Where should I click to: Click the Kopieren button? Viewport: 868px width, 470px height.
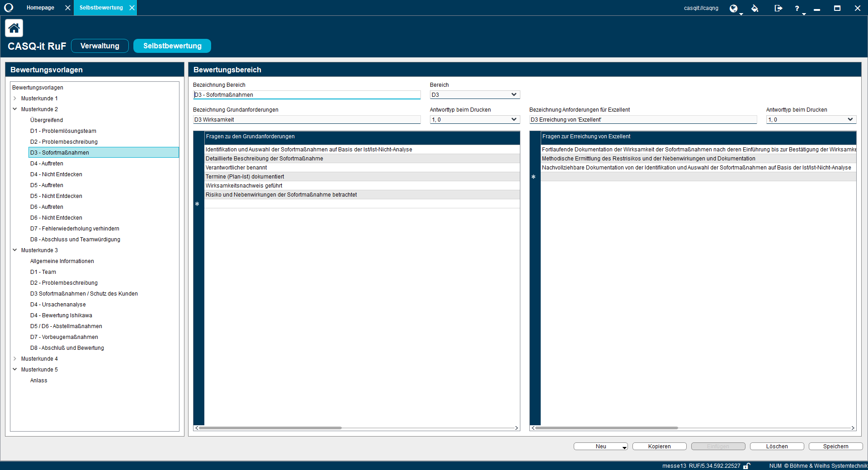[659, 446]
